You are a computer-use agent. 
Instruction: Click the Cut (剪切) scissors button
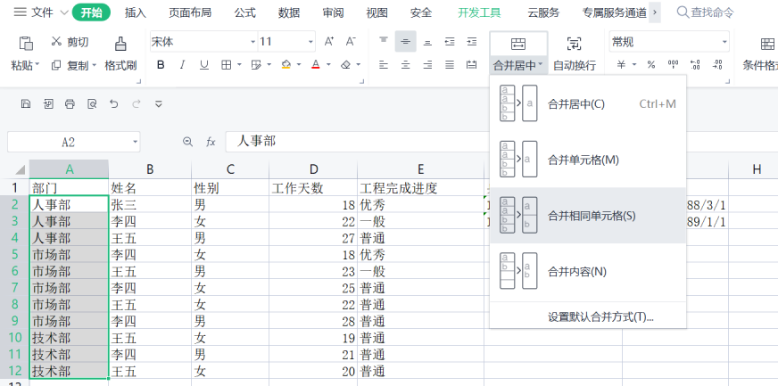(x=70, y=42)
